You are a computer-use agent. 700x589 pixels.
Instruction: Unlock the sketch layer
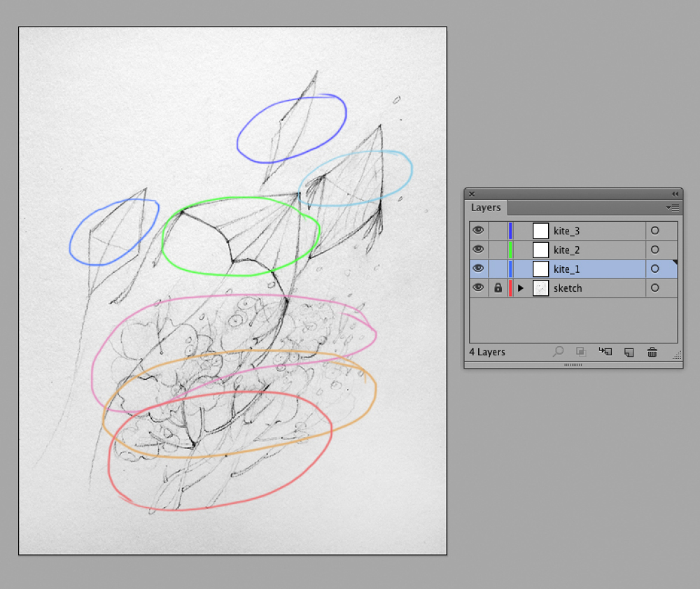[498, 288]
